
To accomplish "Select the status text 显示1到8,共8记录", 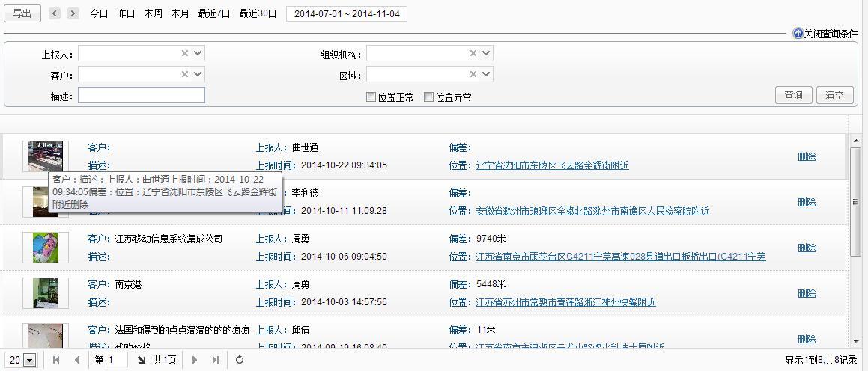I will pyautogui.click(x=821, y=360).
